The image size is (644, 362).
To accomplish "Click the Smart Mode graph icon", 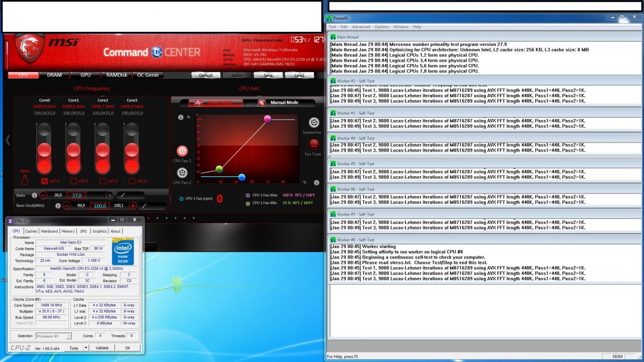I will 198,103.
